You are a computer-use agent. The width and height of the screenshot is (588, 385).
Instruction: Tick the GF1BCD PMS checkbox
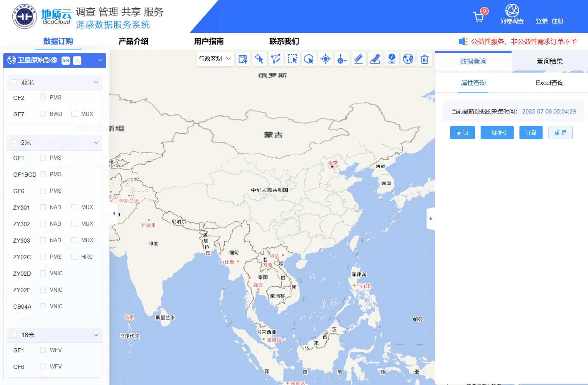coord(43,174)
